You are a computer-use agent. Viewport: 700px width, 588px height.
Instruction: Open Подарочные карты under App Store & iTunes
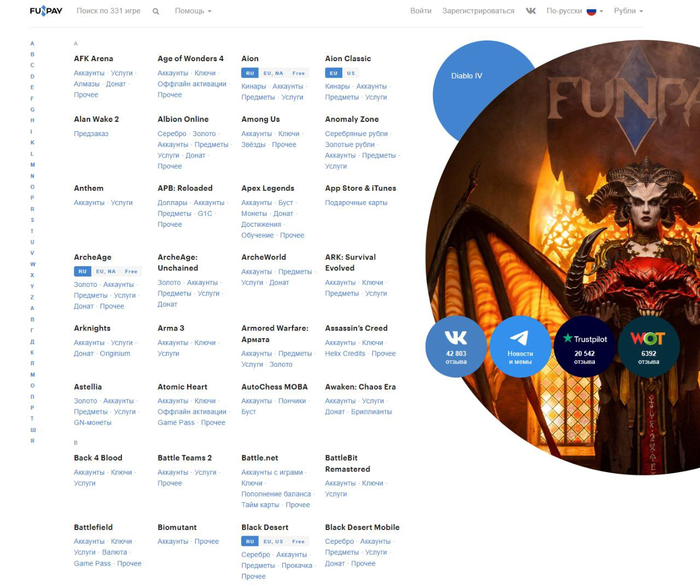[356, 202]
